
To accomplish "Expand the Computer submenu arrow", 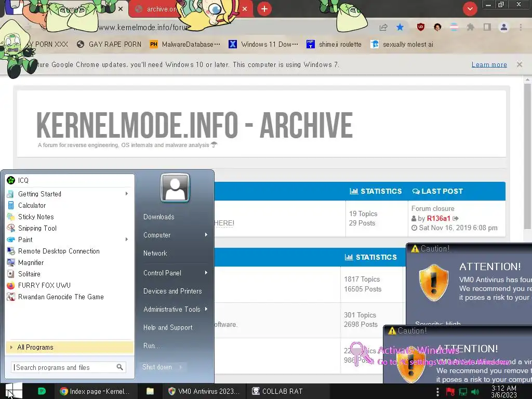I will (206, 235).
